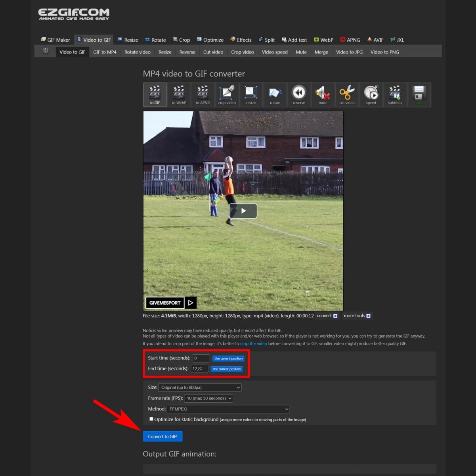The width and height of the screenshot is (476, 476).
Task: Select the 'to GIF' tool icon
Action: (x=155, y=95)
